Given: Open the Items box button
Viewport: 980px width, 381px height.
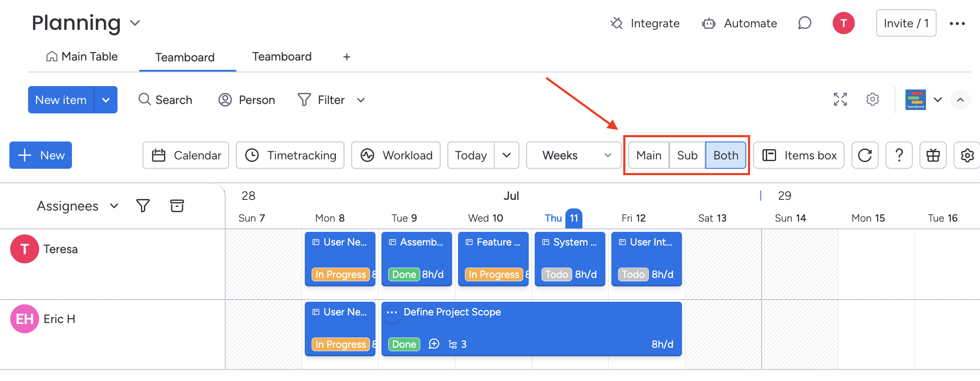Looking at the screenshot, I should tap(799, 155).
